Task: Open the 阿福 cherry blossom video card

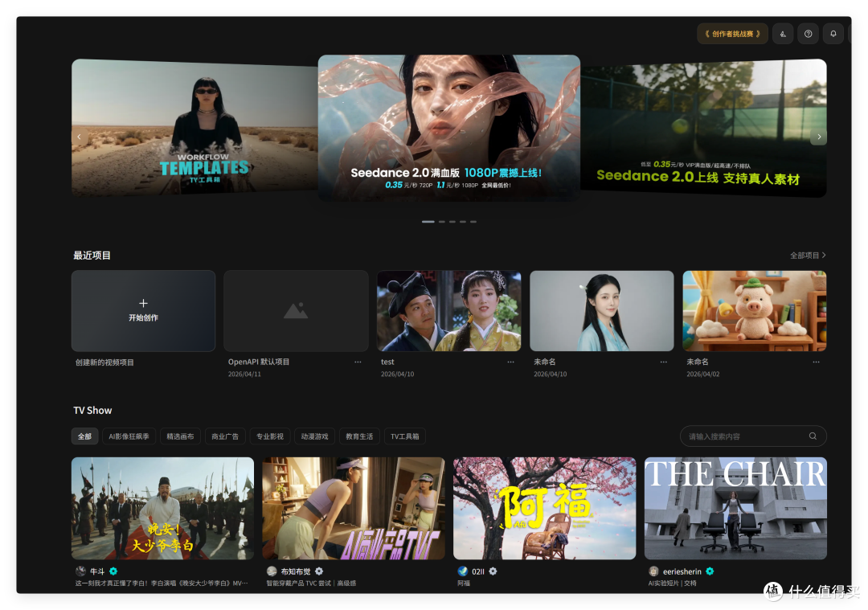Action: coord(545,508)
